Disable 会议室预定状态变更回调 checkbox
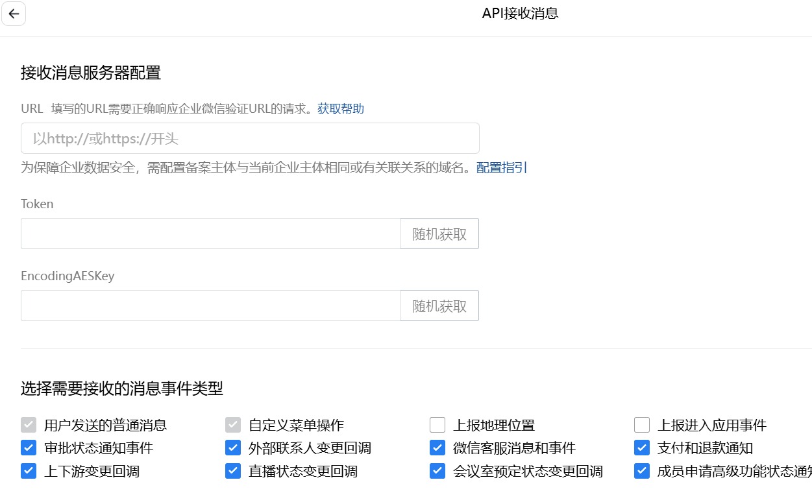812x504 pixels. point(437,471)
